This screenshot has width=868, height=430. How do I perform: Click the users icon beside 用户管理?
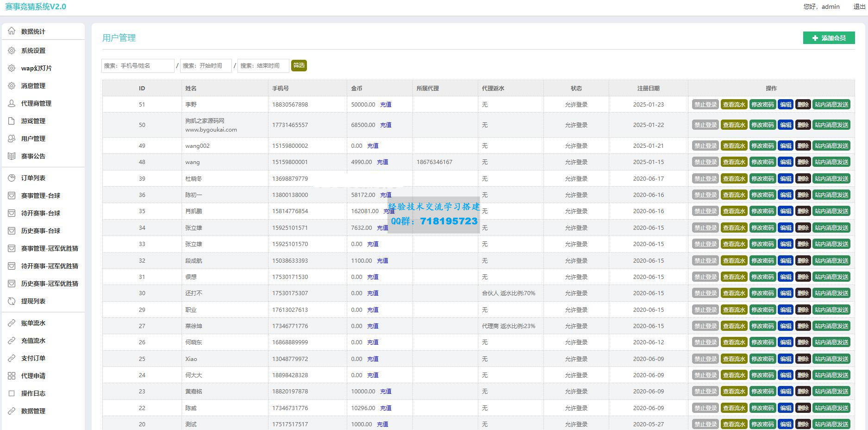point(12,139)
